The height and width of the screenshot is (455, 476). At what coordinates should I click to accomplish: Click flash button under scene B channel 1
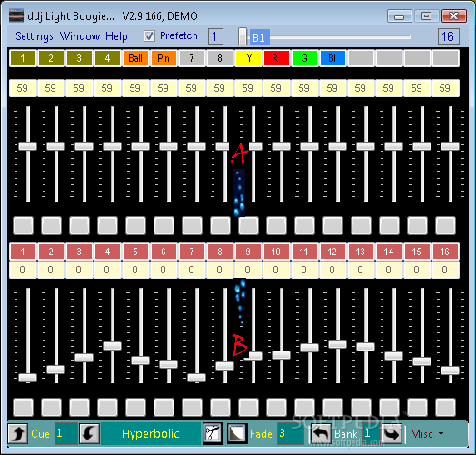coord(23,407)
